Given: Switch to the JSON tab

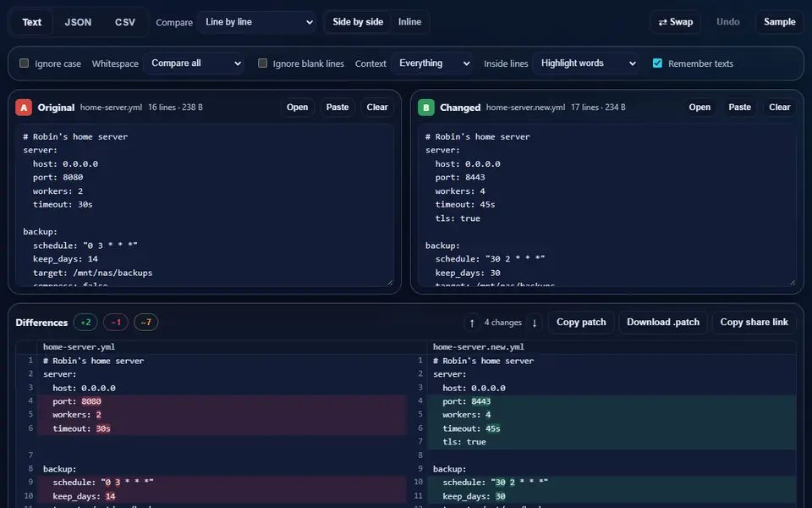Looking at the screenshot, I should click(78, 22).
